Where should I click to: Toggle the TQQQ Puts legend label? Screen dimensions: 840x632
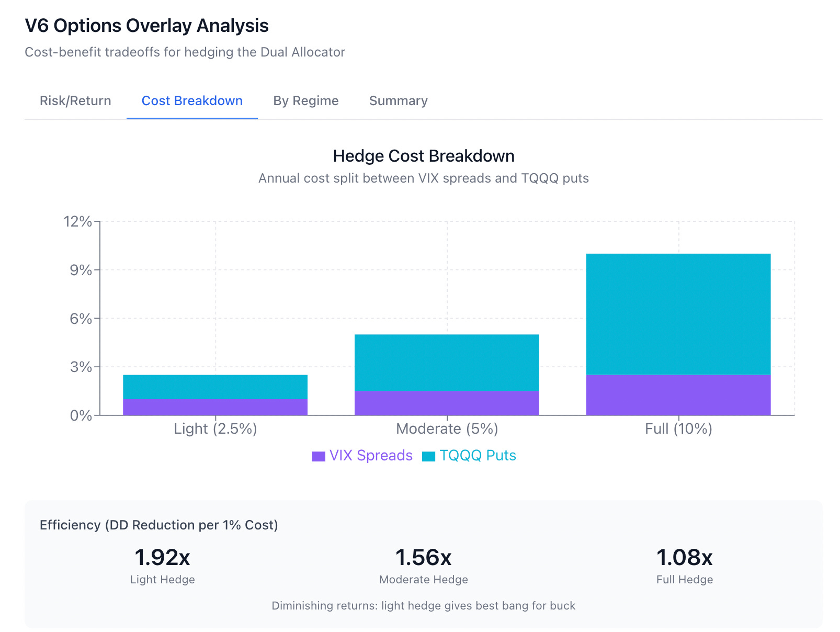coord(478,456)
